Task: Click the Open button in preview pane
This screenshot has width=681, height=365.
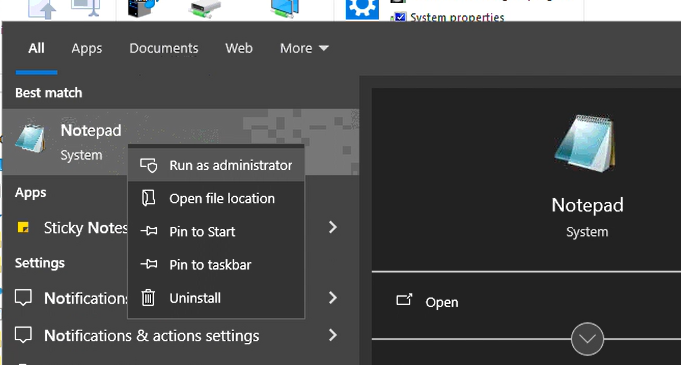Action: (x=442, y=302)
